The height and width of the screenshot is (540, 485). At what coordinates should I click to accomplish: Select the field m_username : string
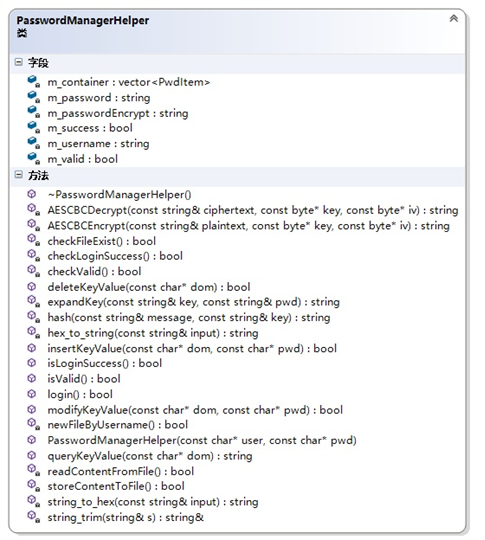99,143
